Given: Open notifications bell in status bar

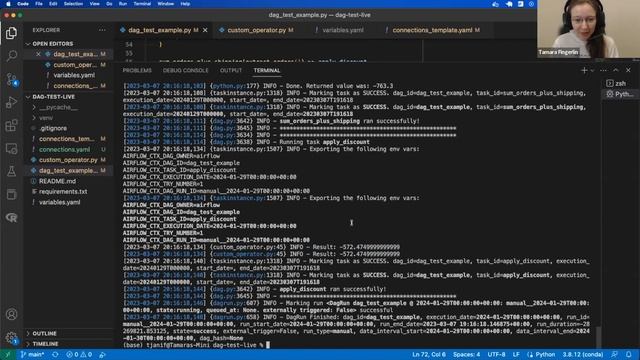Looking at the screenshot, I should point(629,354).
